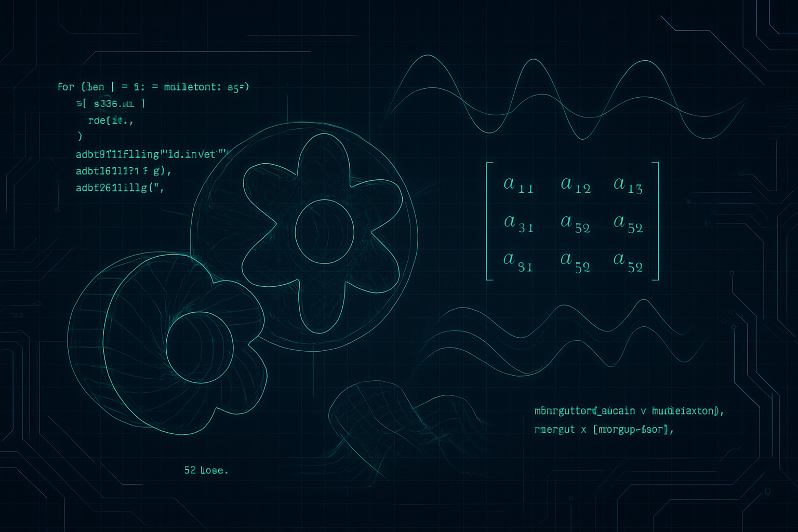The height and width of the screenshot is (532, 798).
Task: Click the "52 Lose." text label
Action: click(206, 470)
